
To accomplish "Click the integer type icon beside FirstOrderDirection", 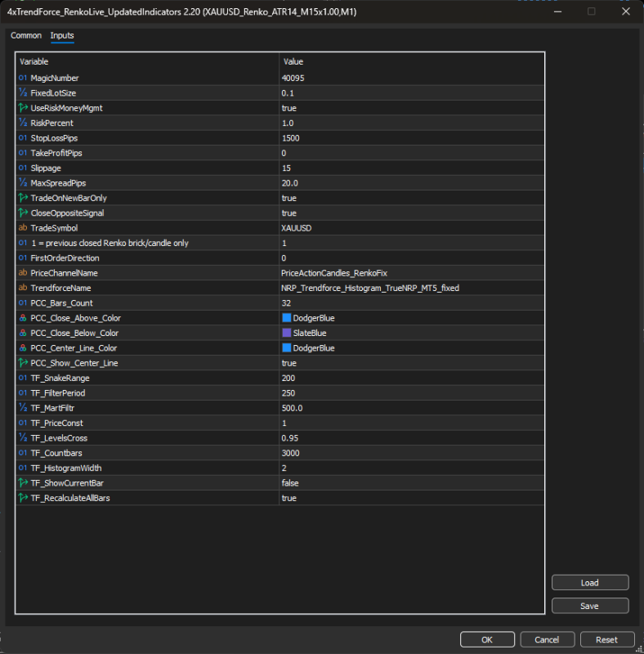I will (23, 258).
